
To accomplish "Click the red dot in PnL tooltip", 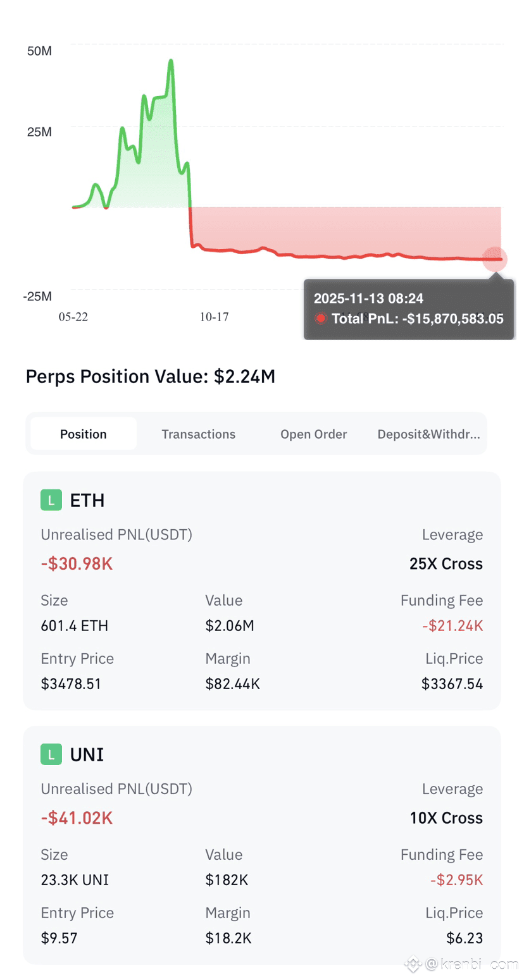I will [320, 319].
